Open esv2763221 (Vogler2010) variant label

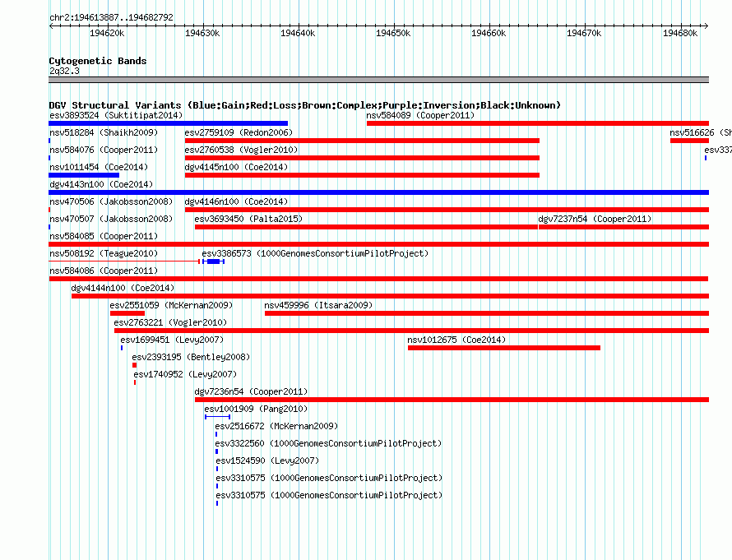(x=170, y=322)
